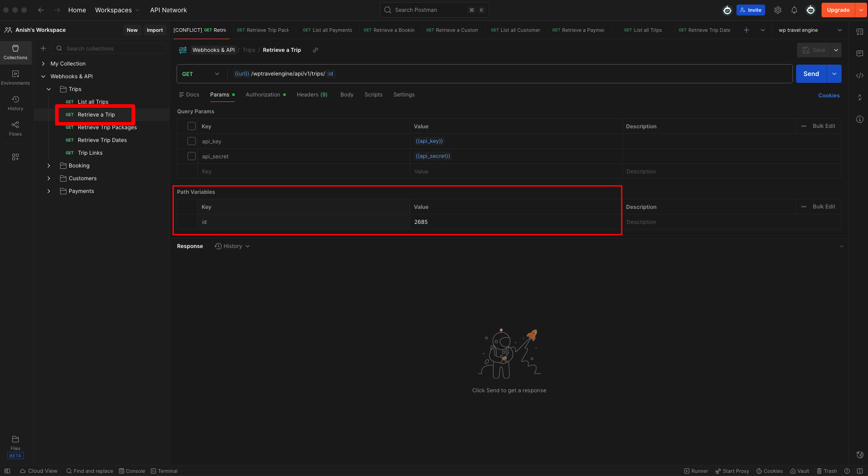868x476 pixels.
Task: Select Retrieve Trip Dates request in tree
Action: pyautogui.click(x=102, y=140)
